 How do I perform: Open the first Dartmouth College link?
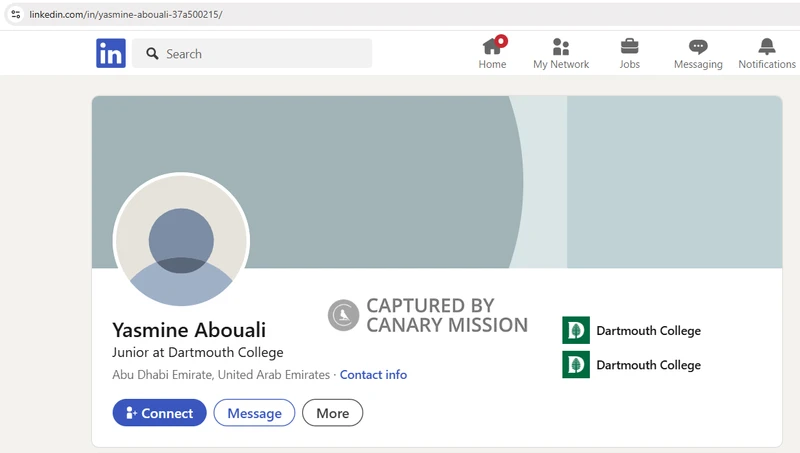click(x=648, y=331)
